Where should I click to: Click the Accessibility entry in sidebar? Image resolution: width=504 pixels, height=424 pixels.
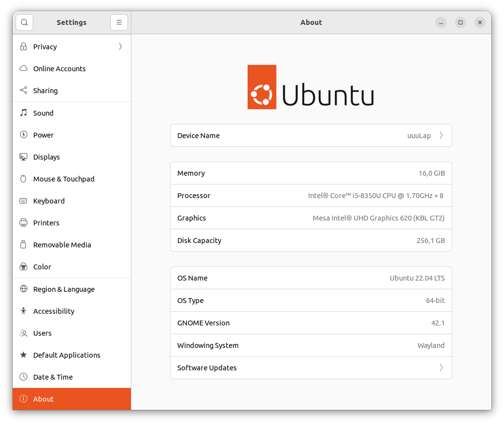point(54,311)
